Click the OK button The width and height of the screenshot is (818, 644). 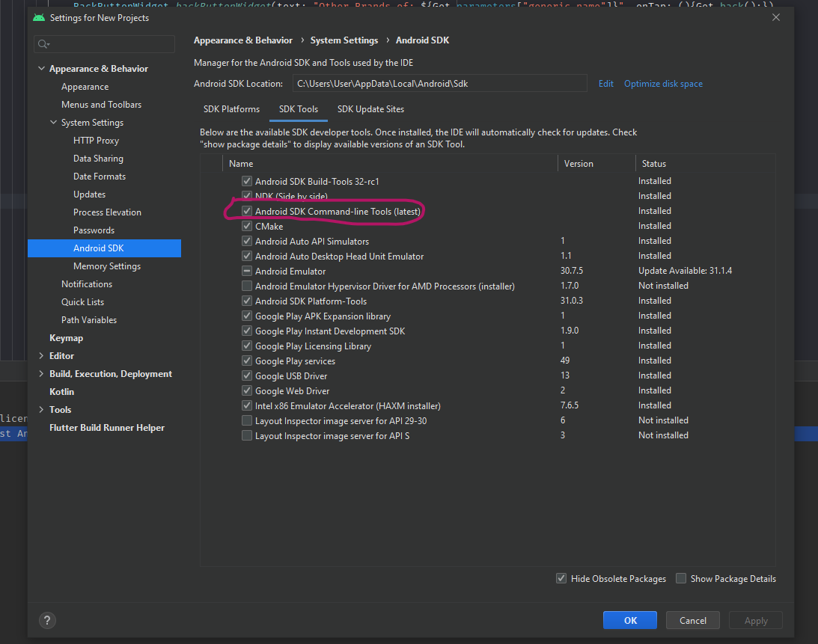(x=629, y=621)
